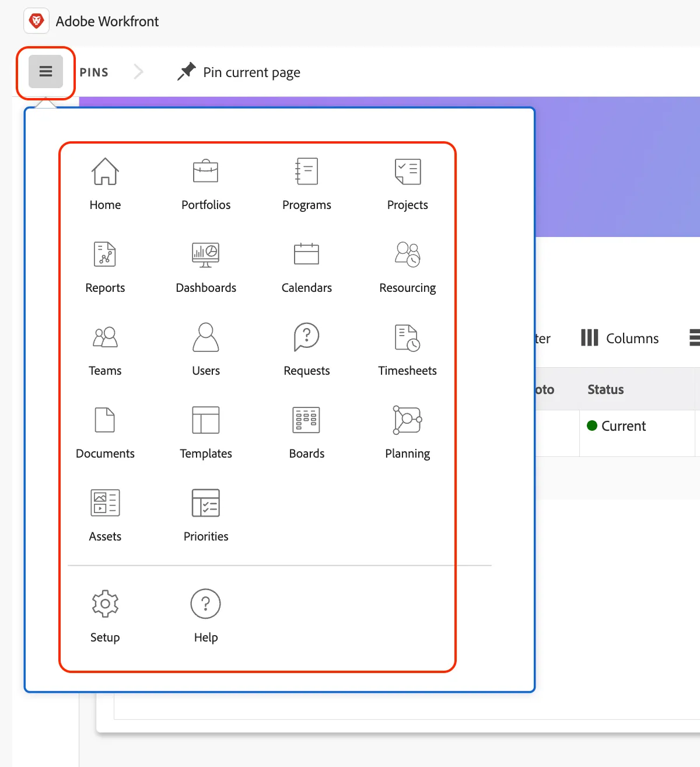Open the Assets area
700x767 pixels.
105,515
